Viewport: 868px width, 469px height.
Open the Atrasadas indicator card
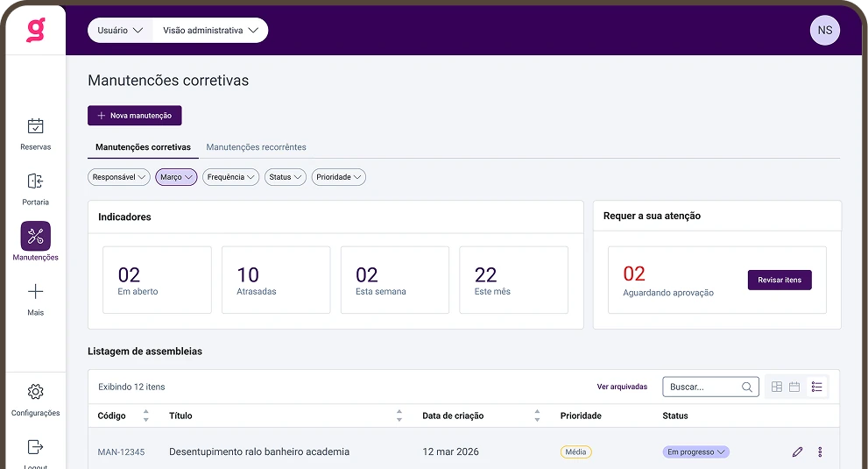[276, 280]
